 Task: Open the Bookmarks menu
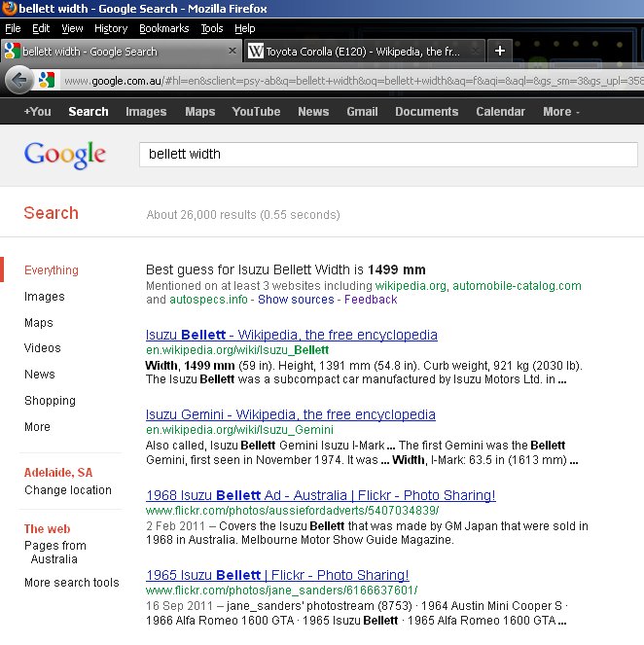tap(164, 28)
